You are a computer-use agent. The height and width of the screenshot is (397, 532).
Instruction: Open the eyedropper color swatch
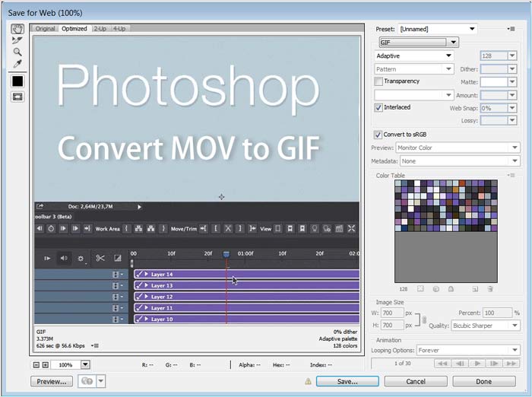(17, 81)
